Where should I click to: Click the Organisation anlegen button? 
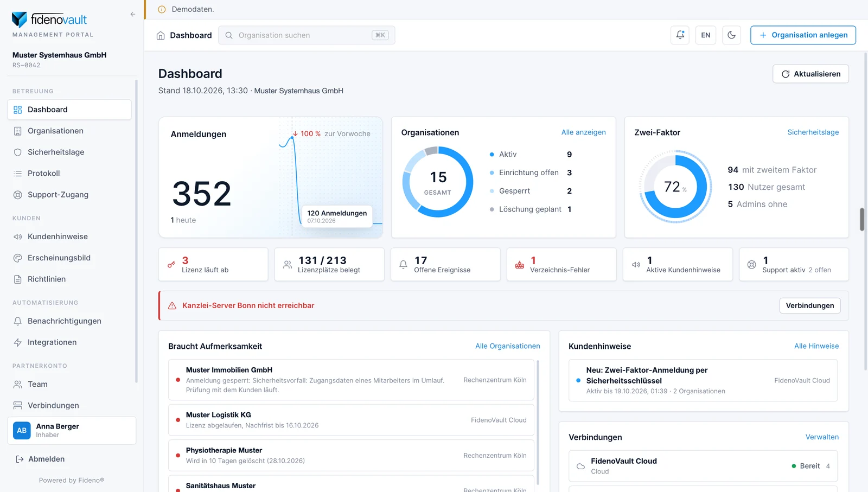coord(803,35)
